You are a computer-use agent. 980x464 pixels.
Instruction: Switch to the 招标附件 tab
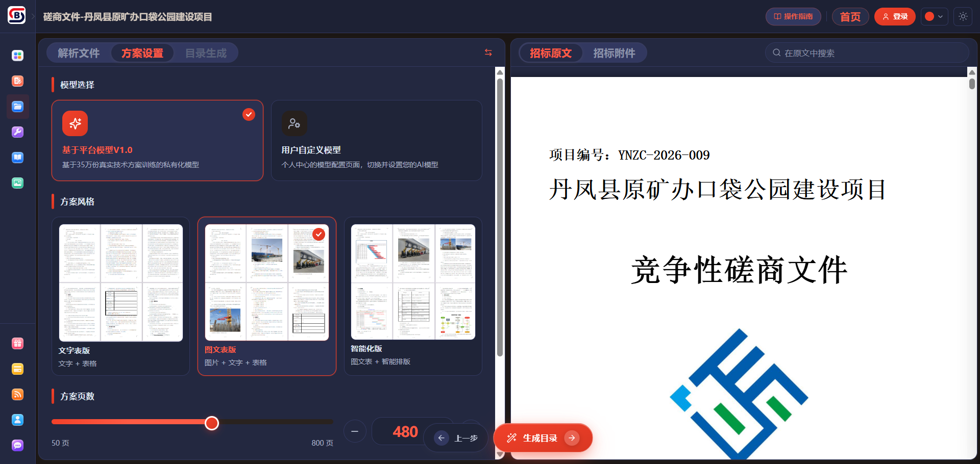614,53
